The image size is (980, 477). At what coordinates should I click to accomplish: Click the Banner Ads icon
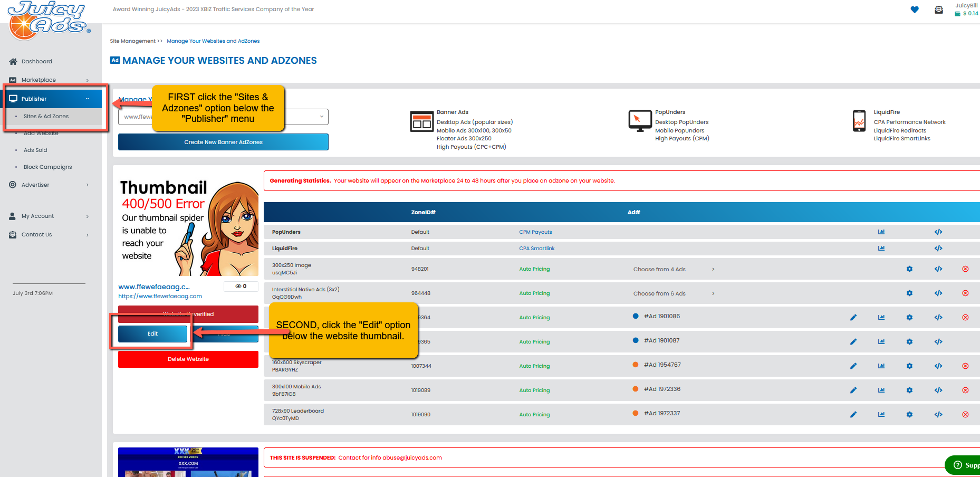tap(421, 121)
